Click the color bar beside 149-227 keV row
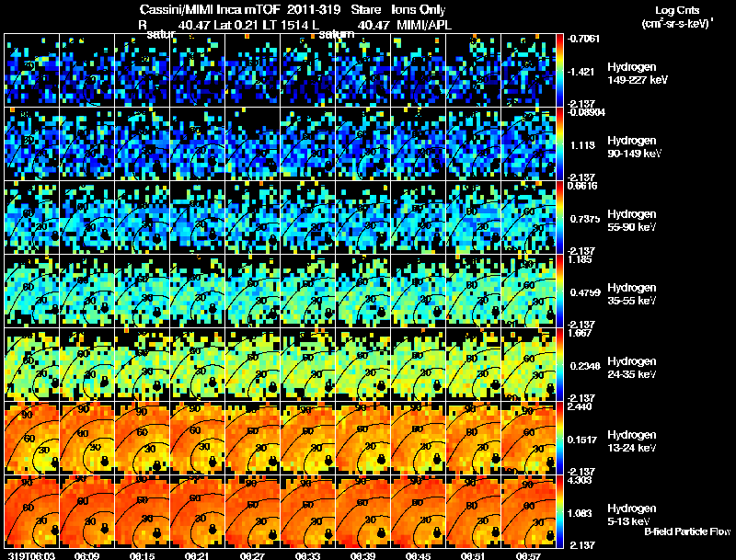This screenshot has width=736, height=560. pos(559,70)
